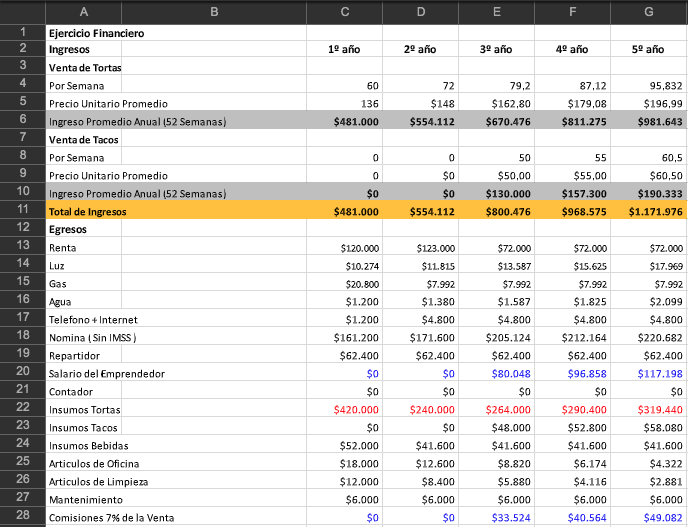
Task: Click the 'Salario del Emprendedor' label
Action: pyautogui.click(x=107, y=373)
